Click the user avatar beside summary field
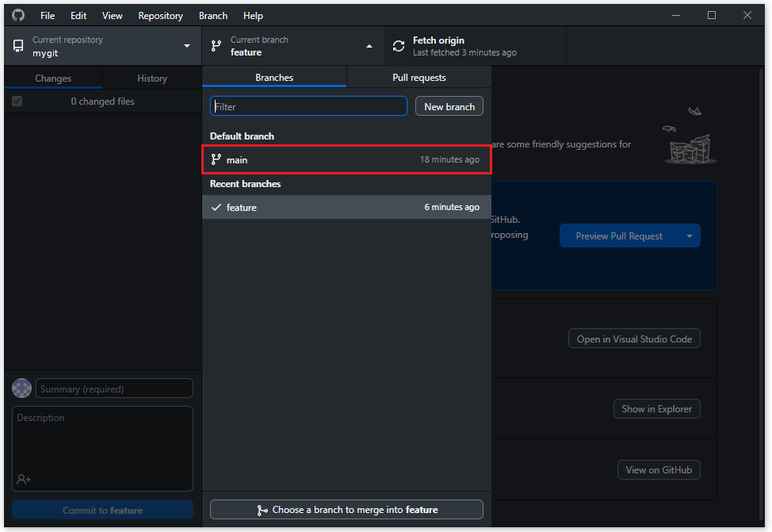The height and width of the screenshot is (532, 772). coord(22,388)
